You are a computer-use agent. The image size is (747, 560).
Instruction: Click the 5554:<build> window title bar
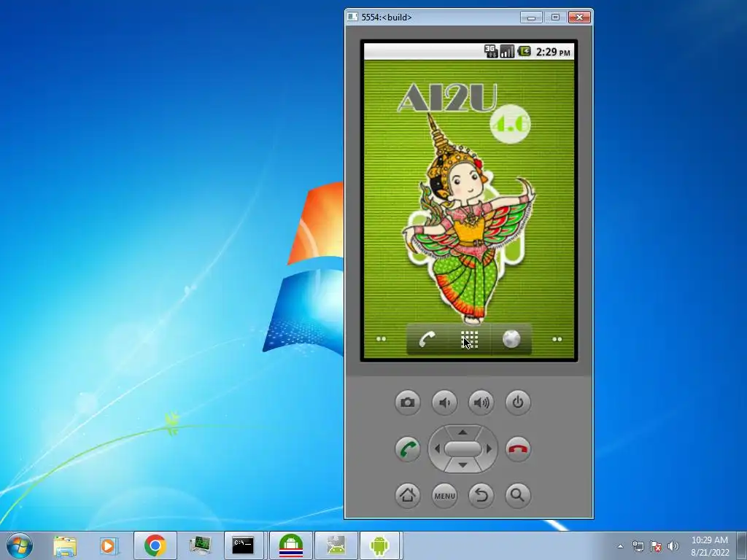[x=431, y=17]
